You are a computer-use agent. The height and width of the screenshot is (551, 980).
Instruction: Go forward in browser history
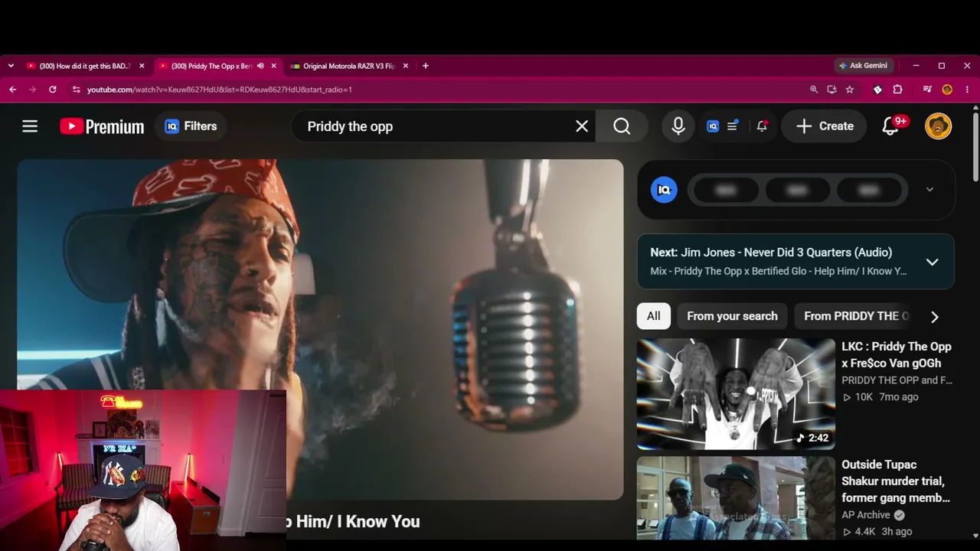coord(32,90)
